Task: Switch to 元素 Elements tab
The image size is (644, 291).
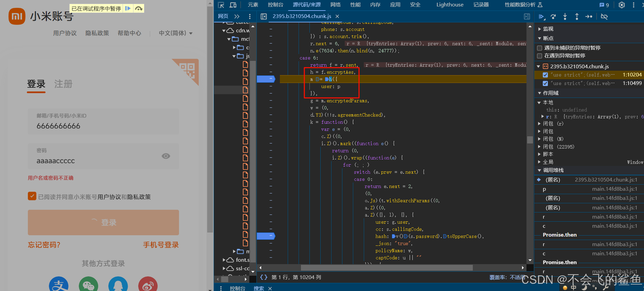Action: tap(253, 5)
